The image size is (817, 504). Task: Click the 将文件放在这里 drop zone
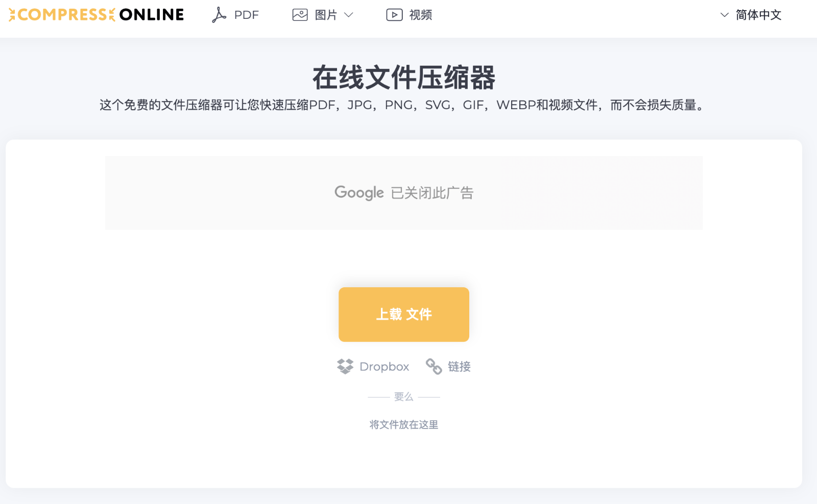point(403,424)
